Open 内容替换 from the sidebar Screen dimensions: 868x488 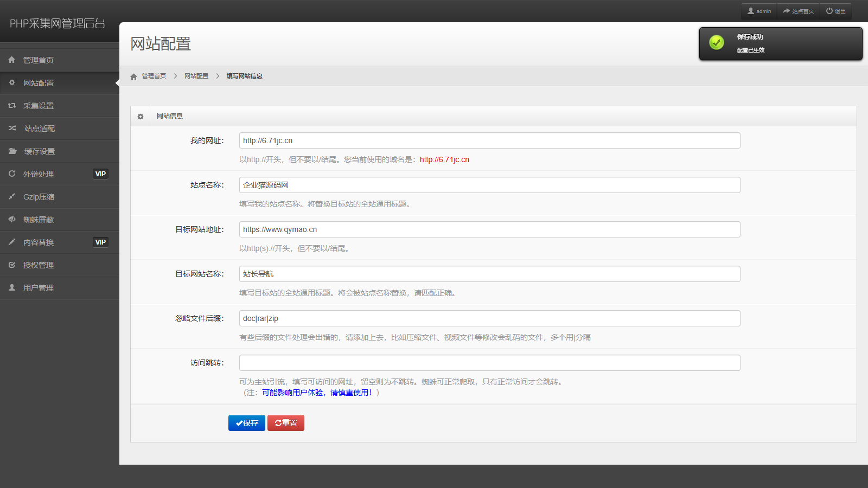(x=39, y=242)
